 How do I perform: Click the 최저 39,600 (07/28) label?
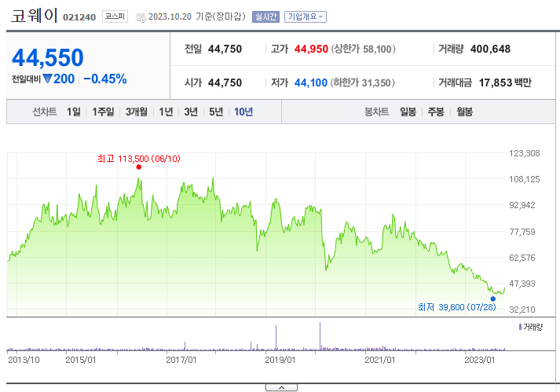457,307
